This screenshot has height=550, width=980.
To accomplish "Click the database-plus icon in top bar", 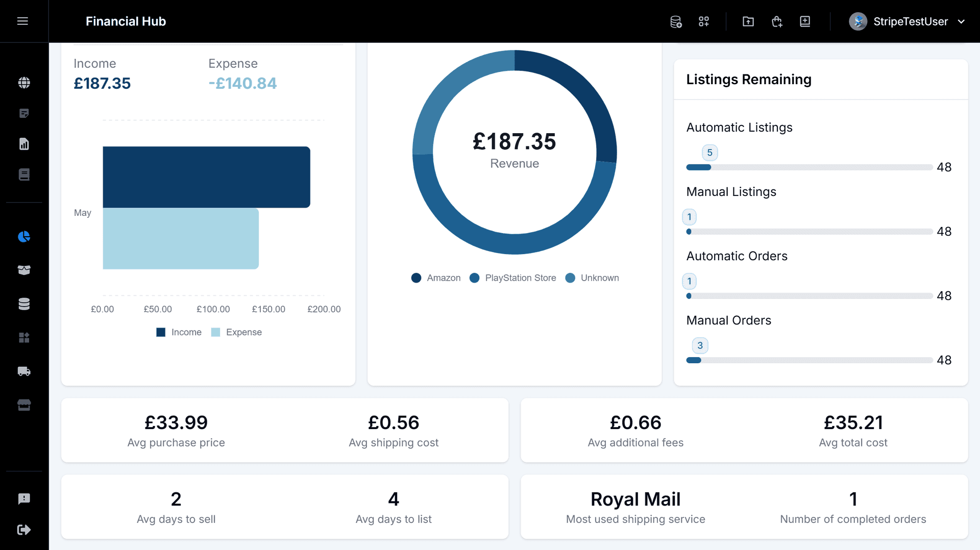I will [x=676, y=21].
